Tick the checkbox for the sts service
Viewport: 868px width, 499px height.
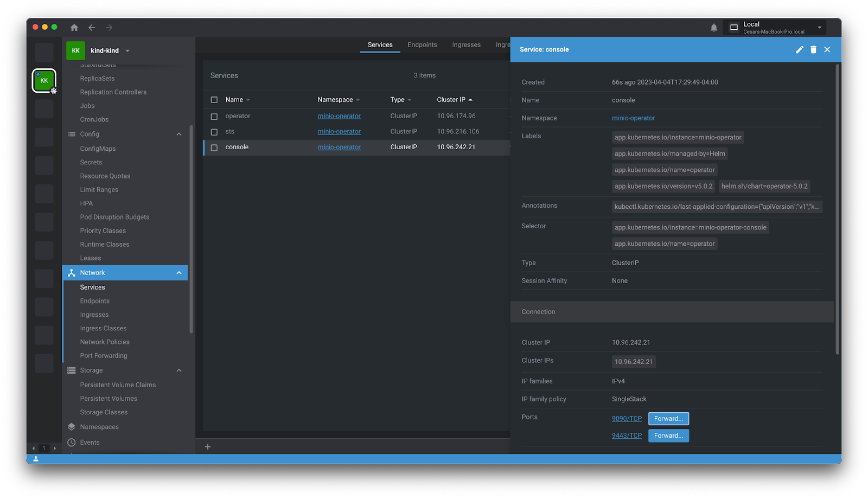[214, 132]
